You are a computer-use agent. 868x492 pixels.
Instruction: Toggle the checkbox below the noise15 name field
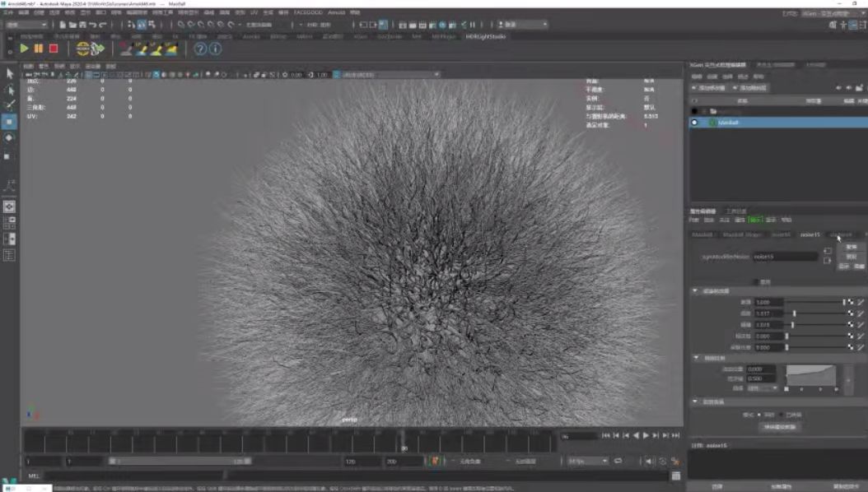(x=758, y=282)
